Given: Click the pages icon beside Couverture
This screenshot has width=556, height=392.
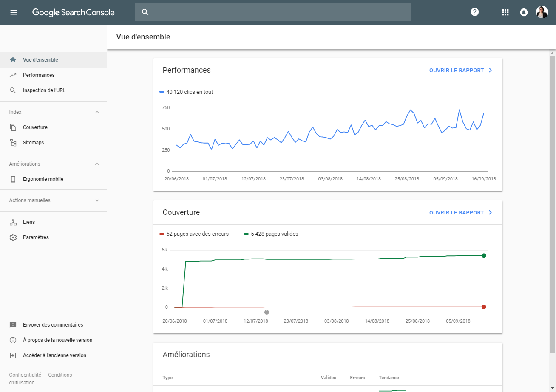Looking at the screenshot, I should (x=13, y=127).
